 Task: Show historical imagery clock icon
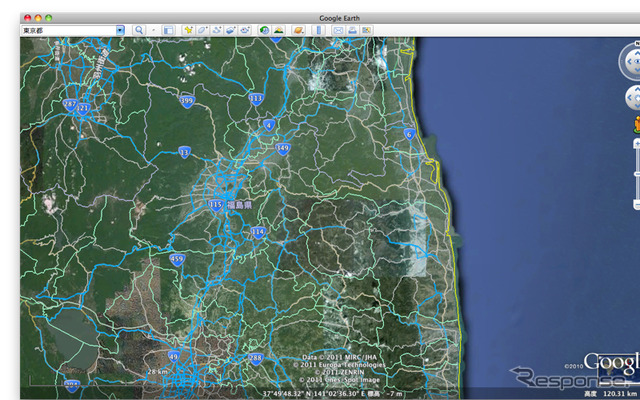click(264, 30)
